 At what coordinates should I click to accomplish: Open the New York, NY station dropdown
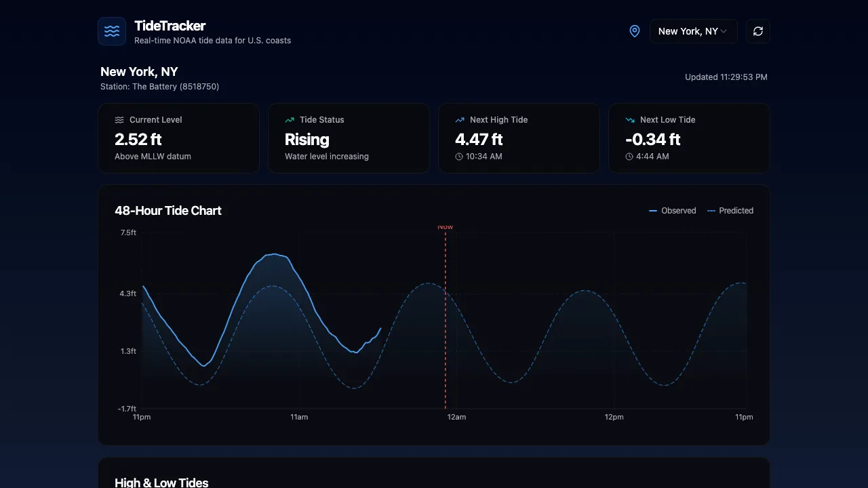[693, 30]
